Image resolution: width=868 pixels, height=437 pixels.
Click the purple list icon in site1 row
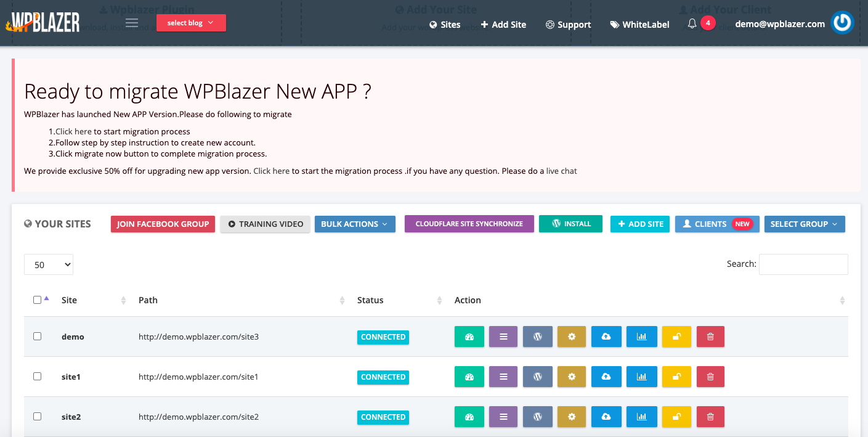[x=504, y=377]
